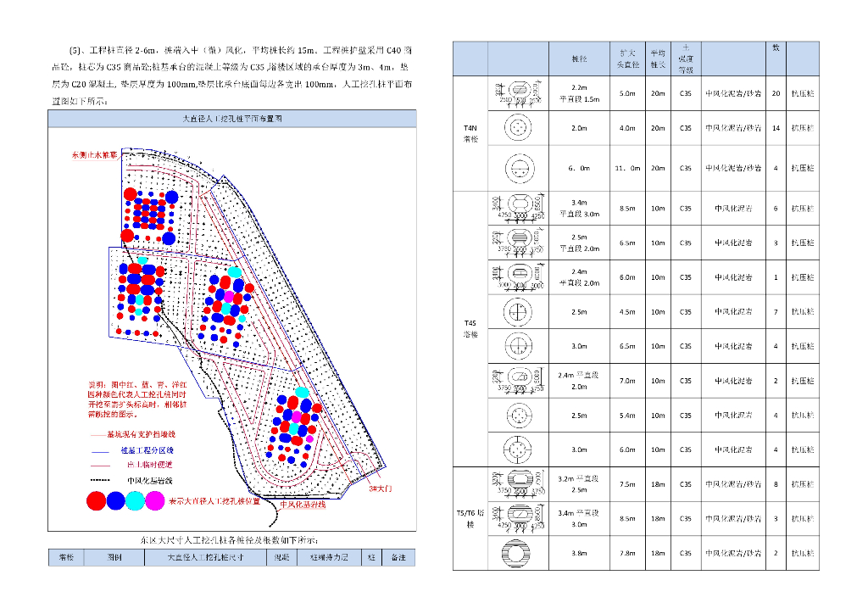This screenshot has width=868, height=614.
Task: Click the pile count cell showing 20
Action: [776, 93]
